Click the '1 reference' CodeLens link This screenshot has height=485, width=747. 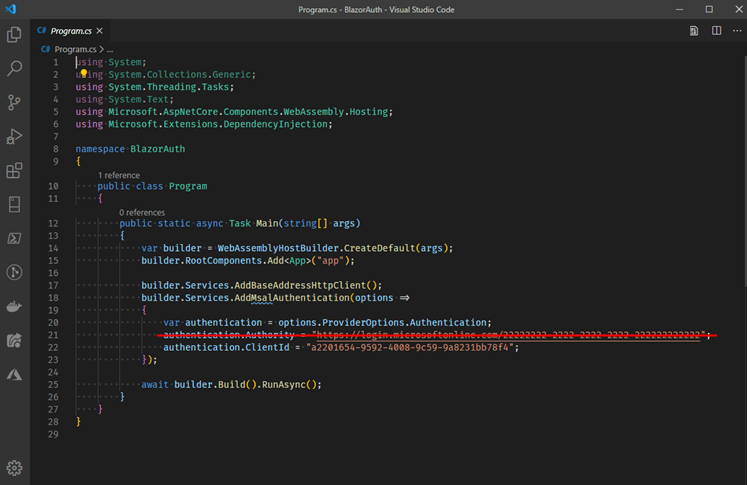[119, 175]
